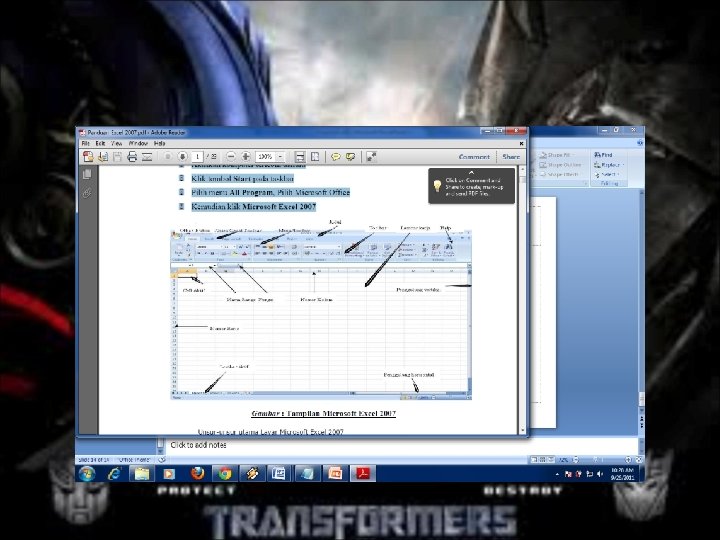Zoom in with the plus button
Image resolution: width=720 pixels, height=540 pixels.
point(246,157)
